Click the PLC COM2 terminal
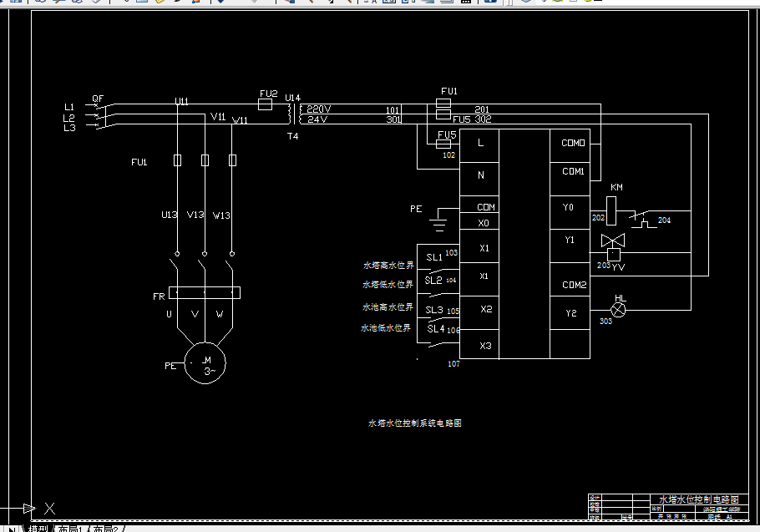Screen dimensions: 760x532 570,280
